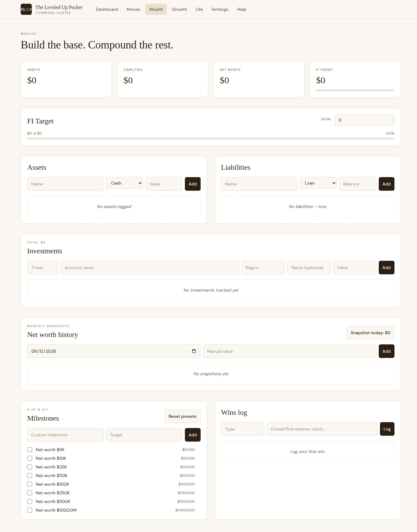Click the No assets logged message
The image size is (417, 532).
114,206
